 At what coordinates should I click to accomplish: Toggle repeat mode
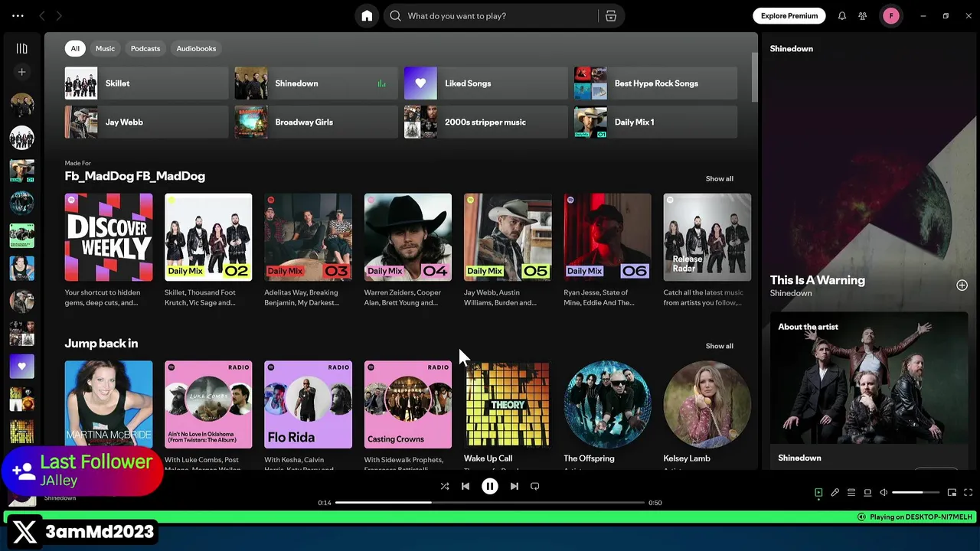pos(535,487)
